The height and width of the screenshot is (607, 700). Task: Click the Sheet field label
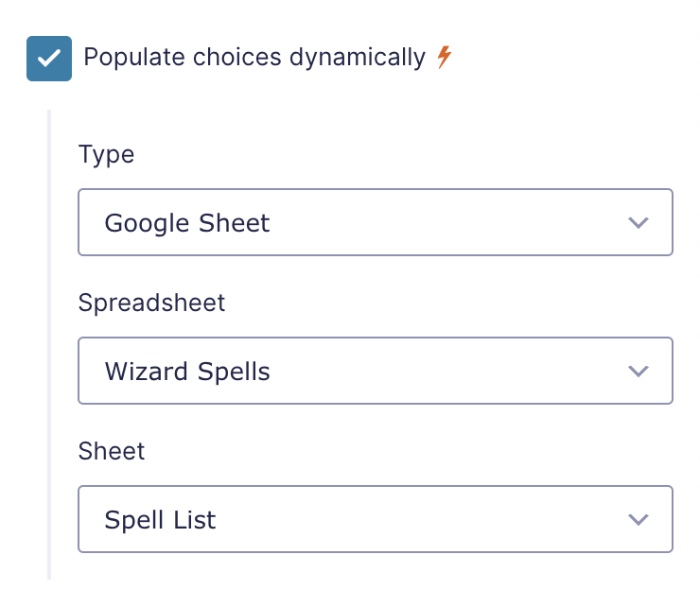(112, 451)
